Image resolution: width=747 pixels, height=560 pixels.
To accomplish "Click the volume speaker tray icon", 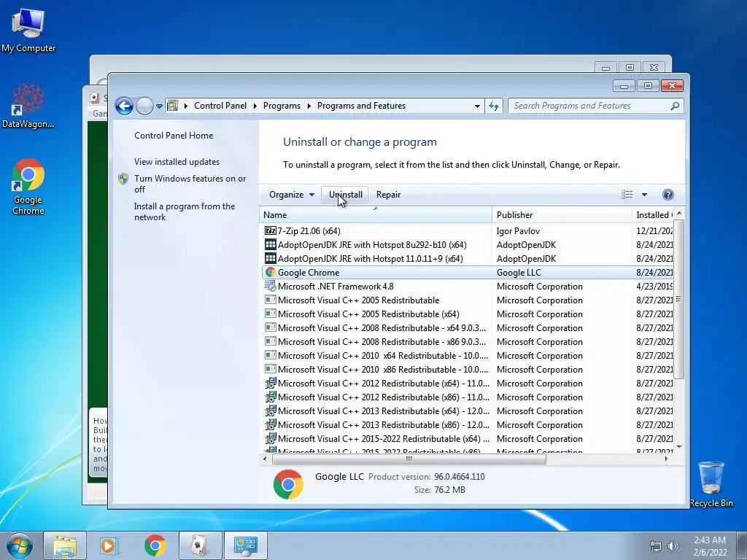I will 673,546.
